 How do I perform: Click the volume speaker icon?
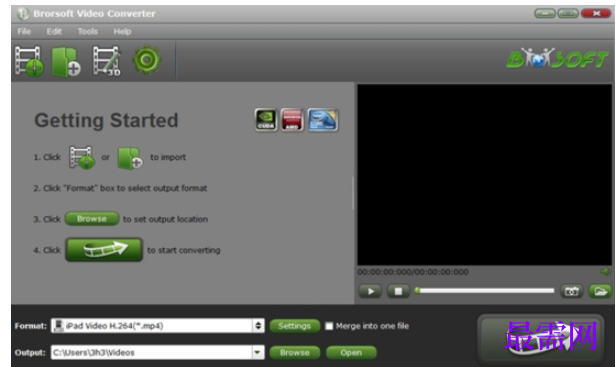[x=605, y=272]
